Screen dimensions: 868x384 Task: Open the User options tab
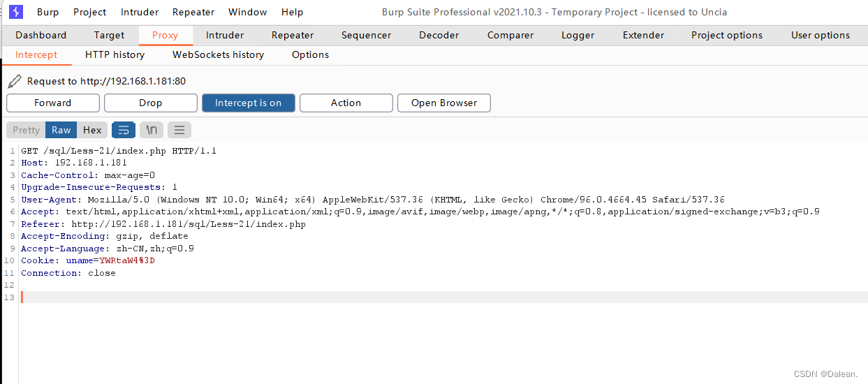click(821, 35)
